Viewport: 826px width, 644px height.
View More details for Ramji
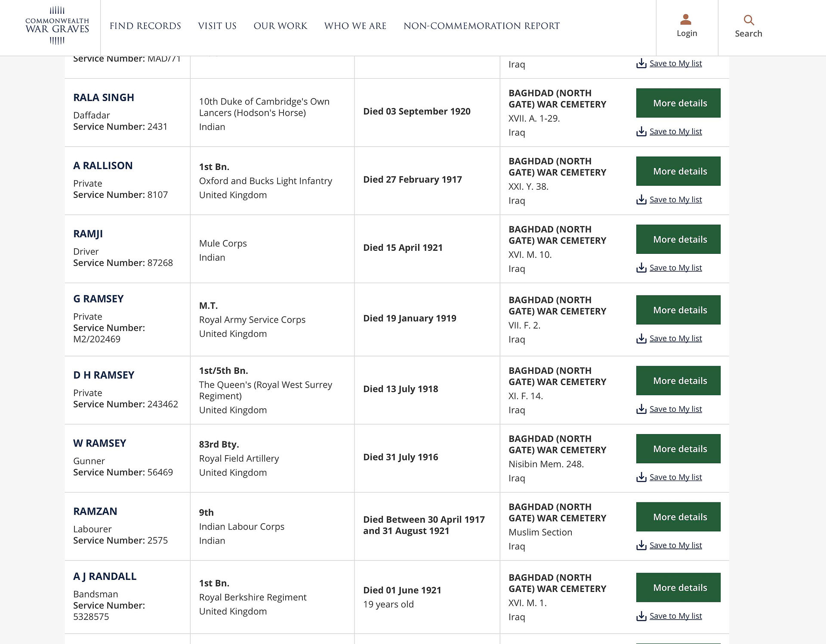(678, 239)
